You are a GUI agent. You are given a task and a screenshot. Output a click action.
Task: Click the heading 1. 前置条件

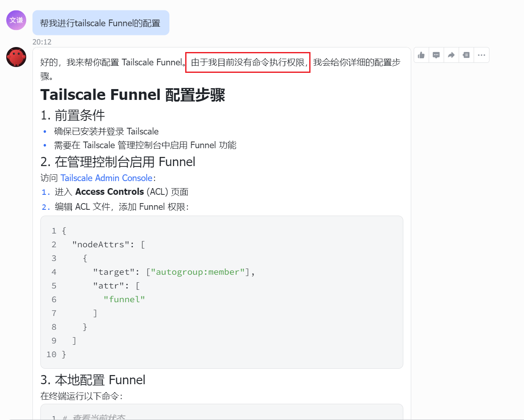(x=73, y=115)
